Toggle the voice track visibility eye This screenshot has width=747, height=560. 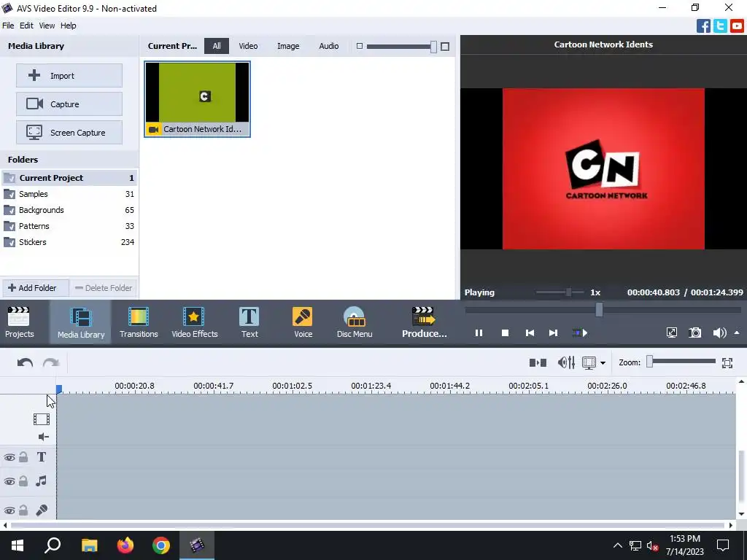coord(9,510)
